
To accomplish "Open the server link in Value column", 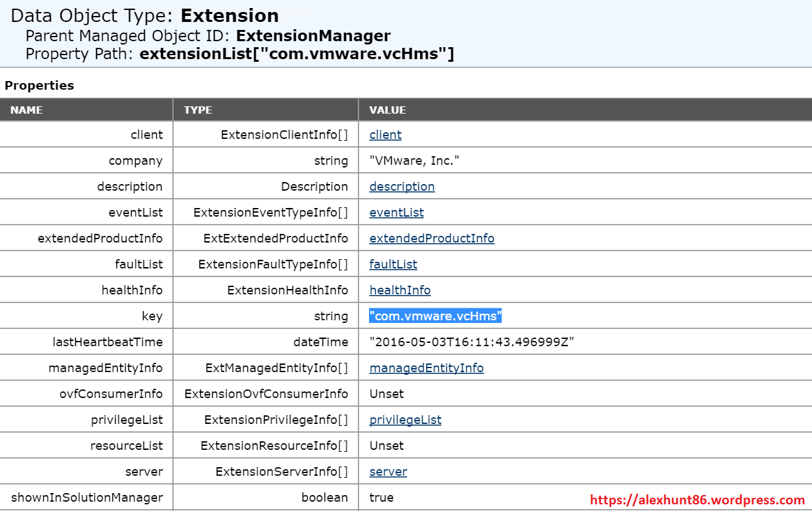I will pos(388,472).
